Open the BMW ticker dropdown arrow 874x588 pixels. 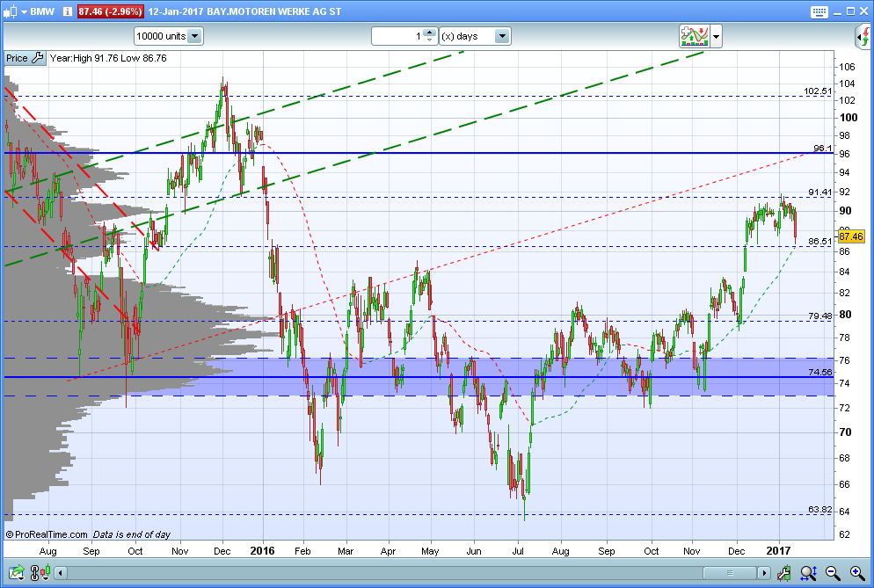click(x=24, y=11)
